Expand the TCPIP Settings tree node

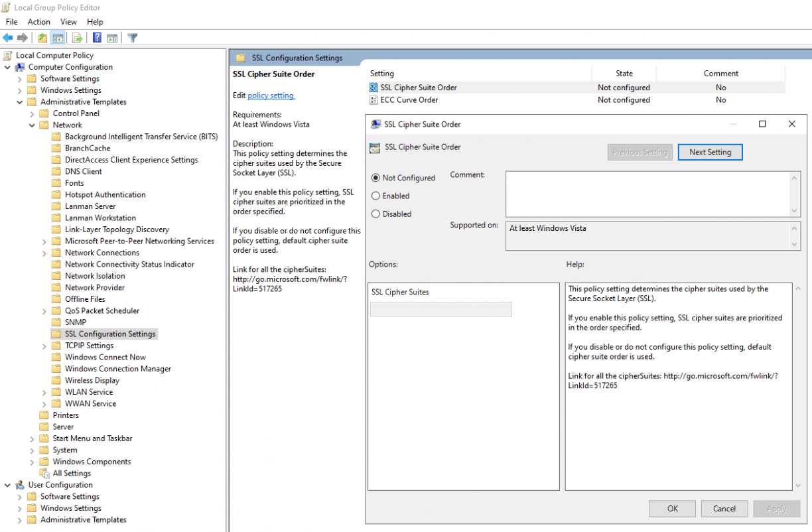(x=44, y=346)
